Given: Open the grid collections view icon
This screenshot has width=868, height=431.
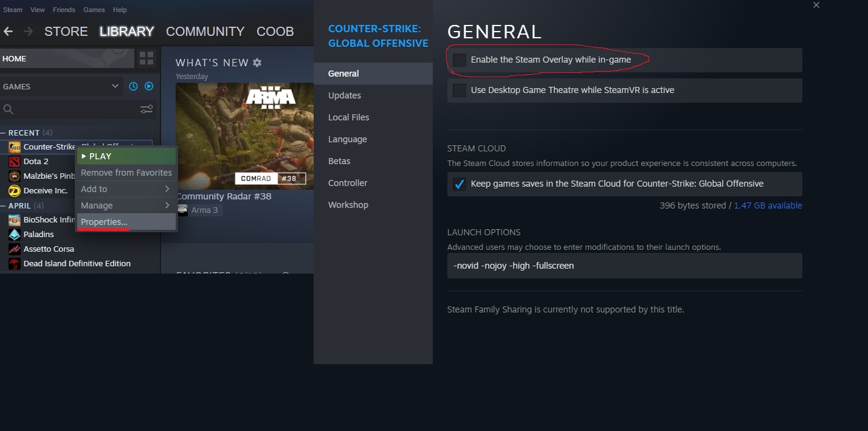Looking at the screenshot, I should 146,58.
